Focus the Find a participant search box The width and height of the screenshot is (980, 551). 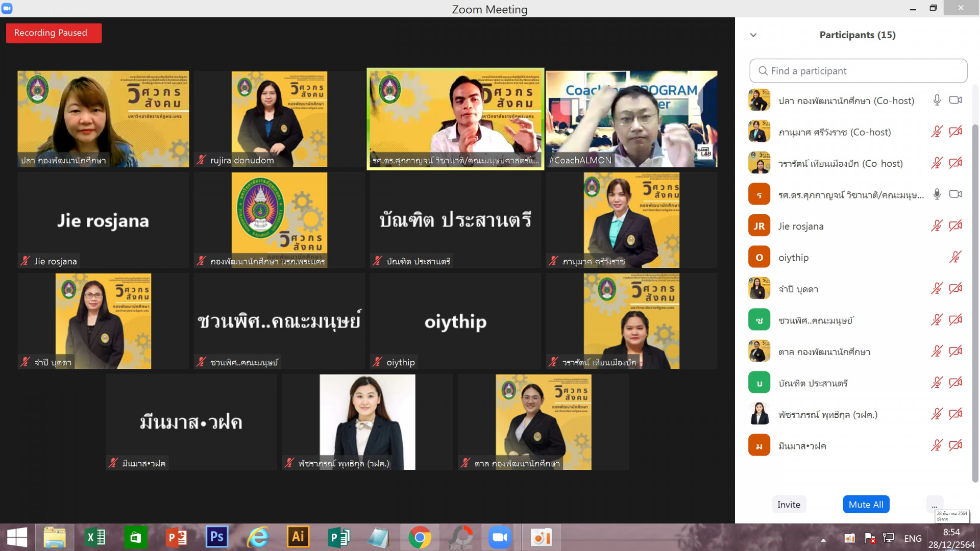[859, 71]
